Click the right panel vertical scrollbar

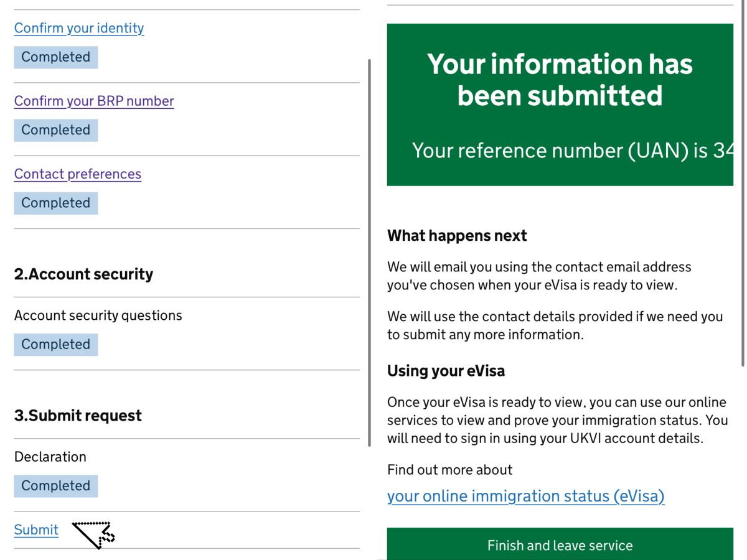click(x=743, y=184)
